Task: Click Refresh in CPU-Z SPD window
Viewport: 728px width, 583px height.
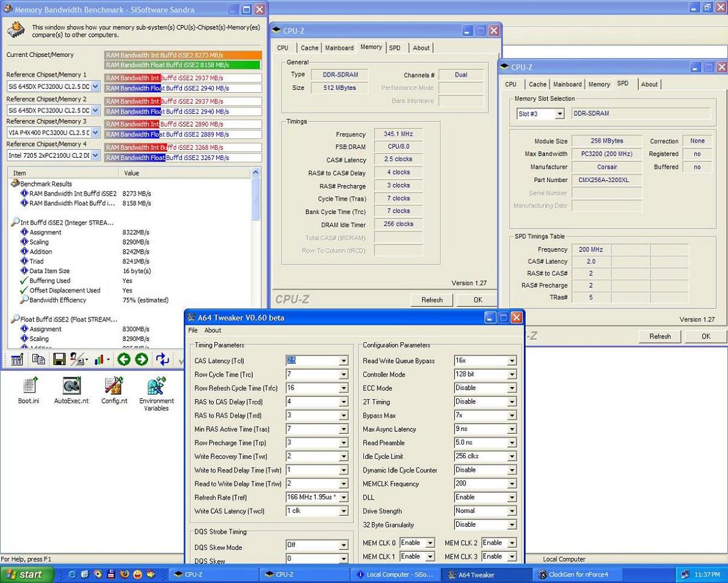Action: coord(660,336)
